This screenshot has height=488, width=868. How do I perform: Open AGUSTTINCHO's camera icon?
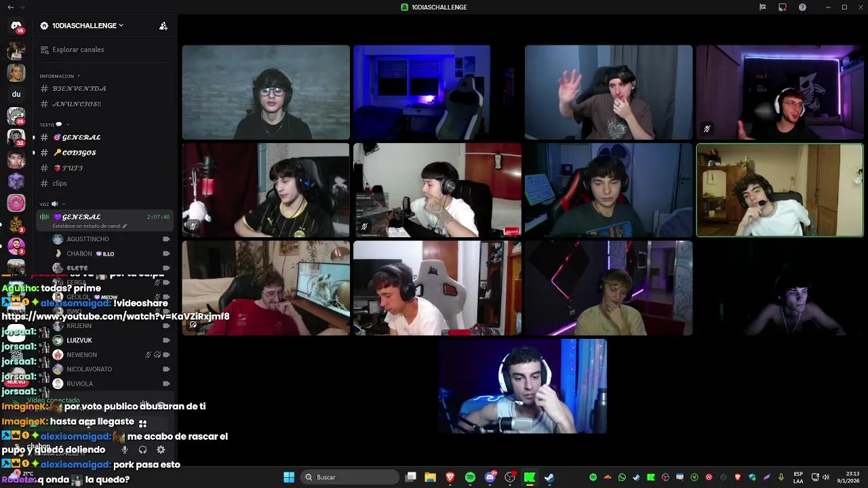click(166, 239)
